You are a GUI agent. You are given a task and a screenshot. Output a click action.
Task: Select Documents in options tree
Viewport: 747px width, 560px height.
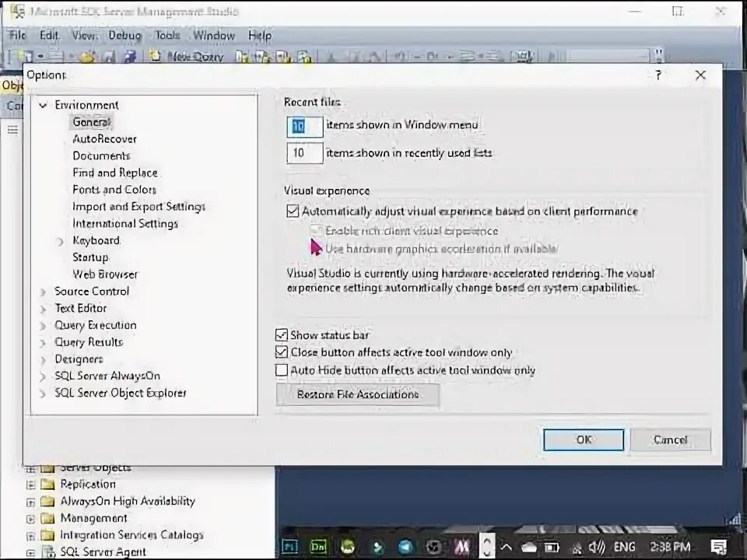101,156
